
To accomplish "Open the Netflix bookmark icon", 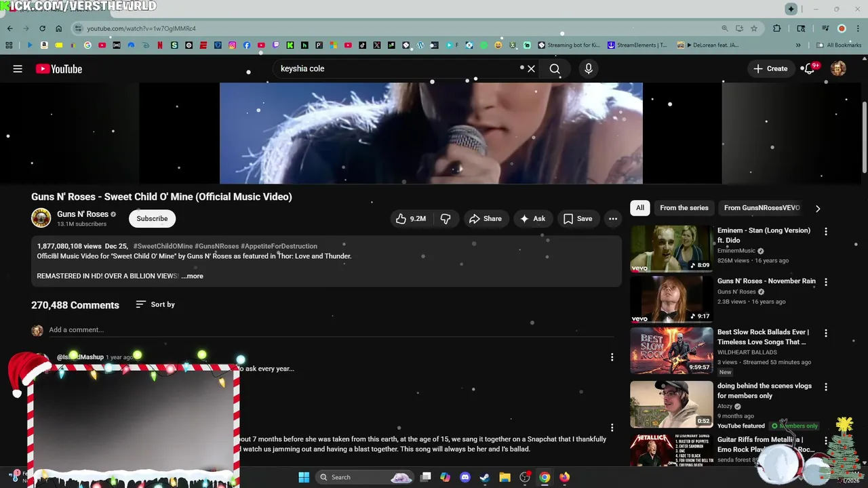I will coord(159,45).
